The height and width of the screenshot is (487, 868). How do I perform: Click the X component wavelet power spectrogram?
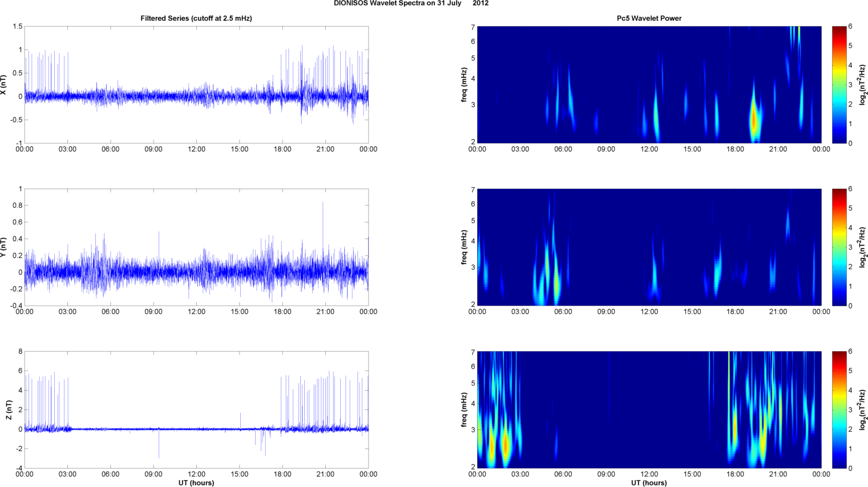649,85
